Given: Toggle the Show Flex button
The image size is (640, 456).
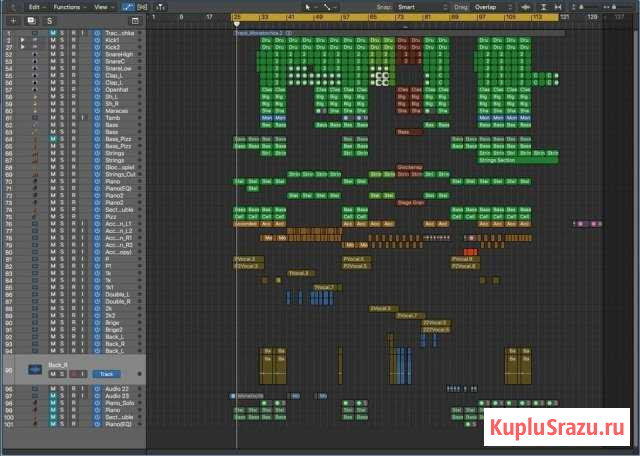Looking at the screenshot, I should (x=142, y=7).
